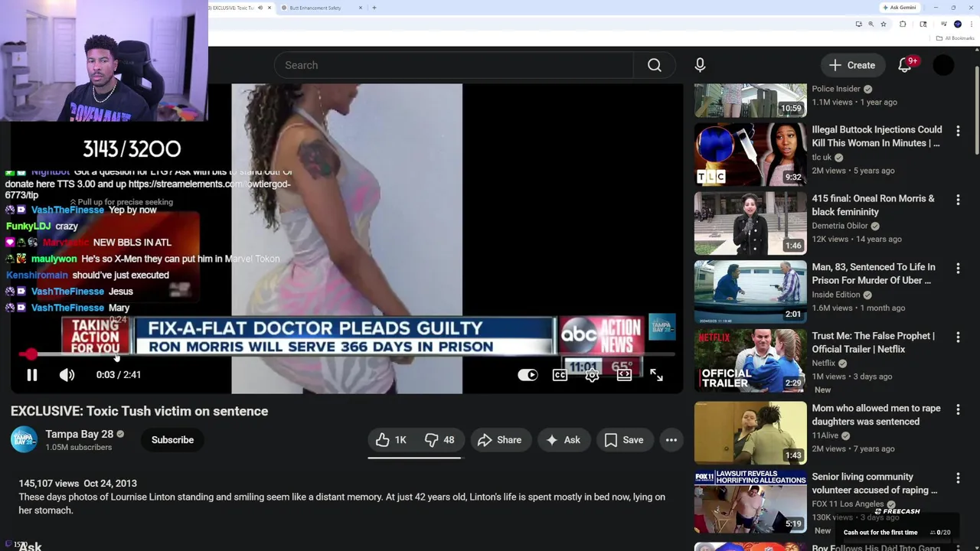Open more actions (three dots) under the video
This screenshot has height=551, width=980.
pos(671,440)
